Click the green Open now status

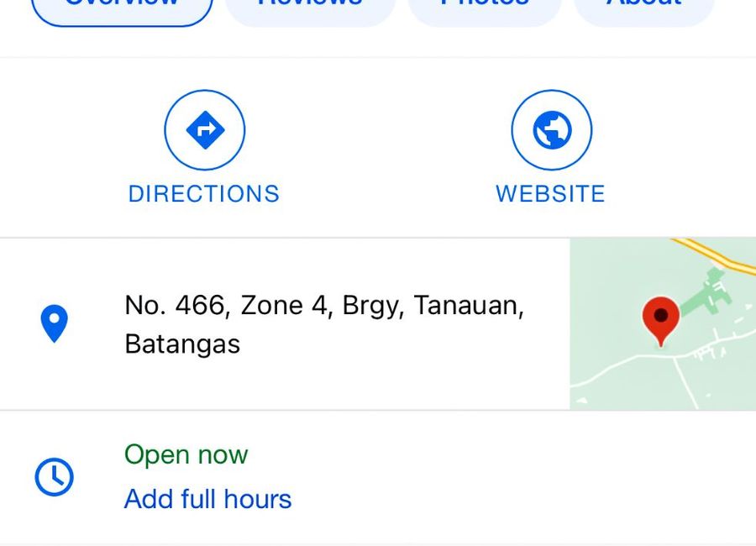tap(186, 454)
